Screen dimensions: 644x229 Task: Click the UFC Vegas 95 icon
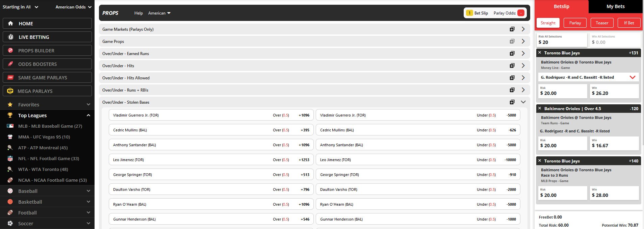pyautogui.click(x=10, y=137)
